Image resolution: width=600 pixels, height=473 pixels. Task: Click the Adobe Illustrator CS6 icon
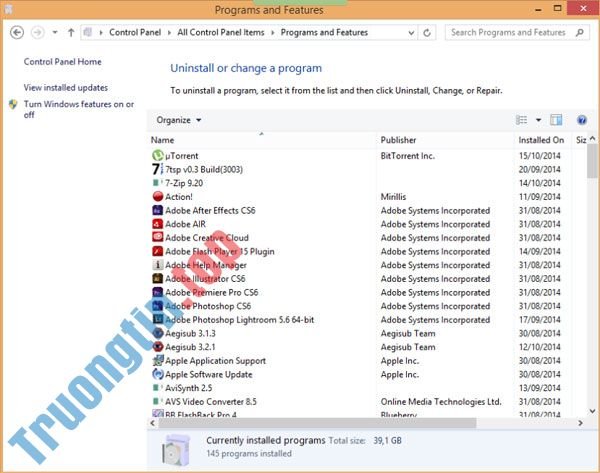158,278
